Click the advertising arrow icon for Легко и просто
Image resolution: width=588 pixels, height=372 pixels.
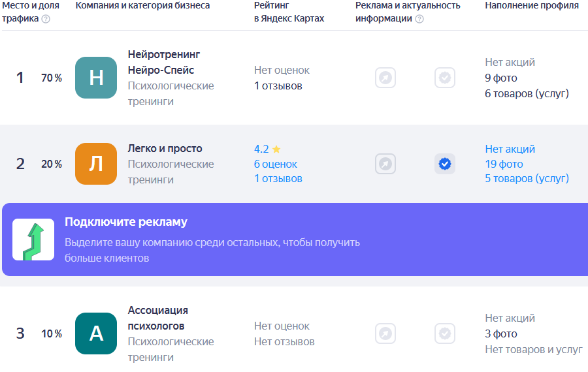click(385, 164)
